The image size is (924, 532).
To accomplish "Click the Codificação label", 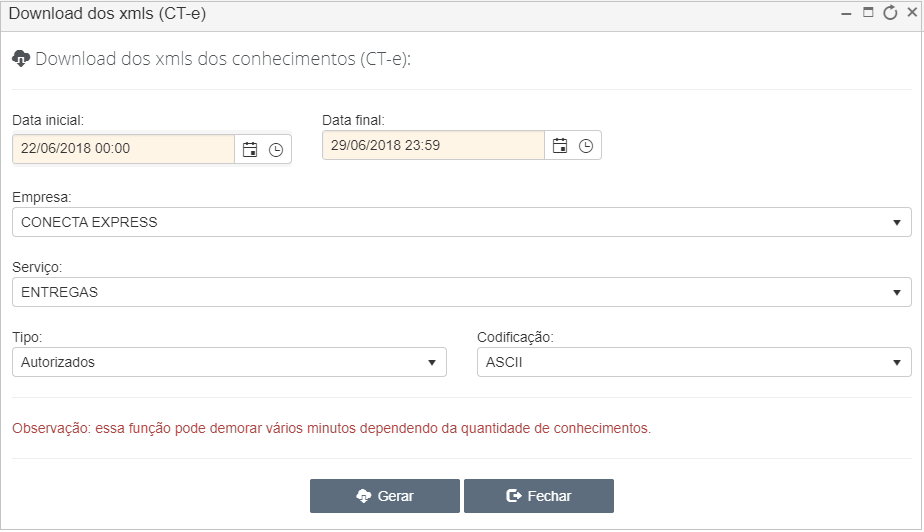I will point(515,338).
